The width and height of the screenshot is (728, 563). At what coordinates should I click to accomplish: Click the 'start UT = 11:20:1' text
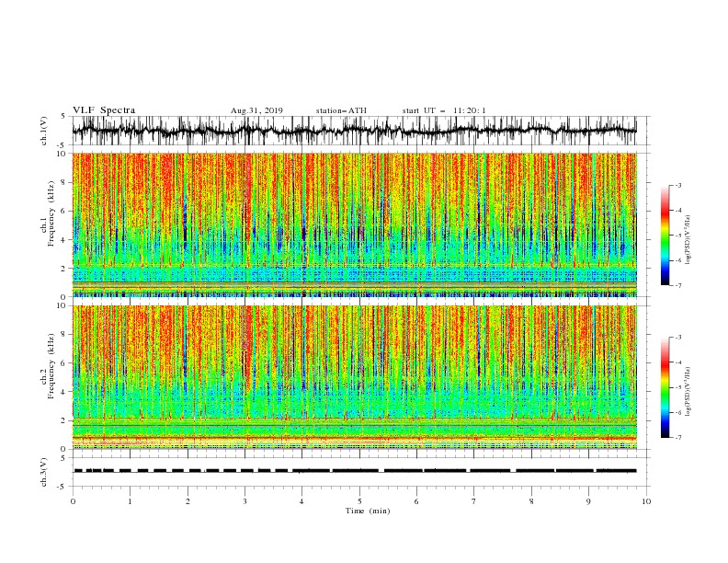[x=444, y=110]
